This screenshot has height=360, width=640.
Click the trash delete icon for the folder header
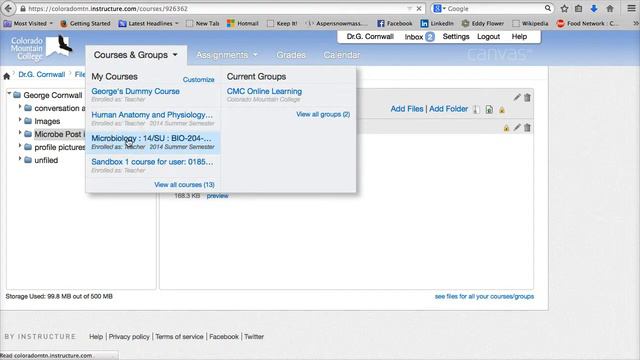pyautogui.click(x=527, y=97)
